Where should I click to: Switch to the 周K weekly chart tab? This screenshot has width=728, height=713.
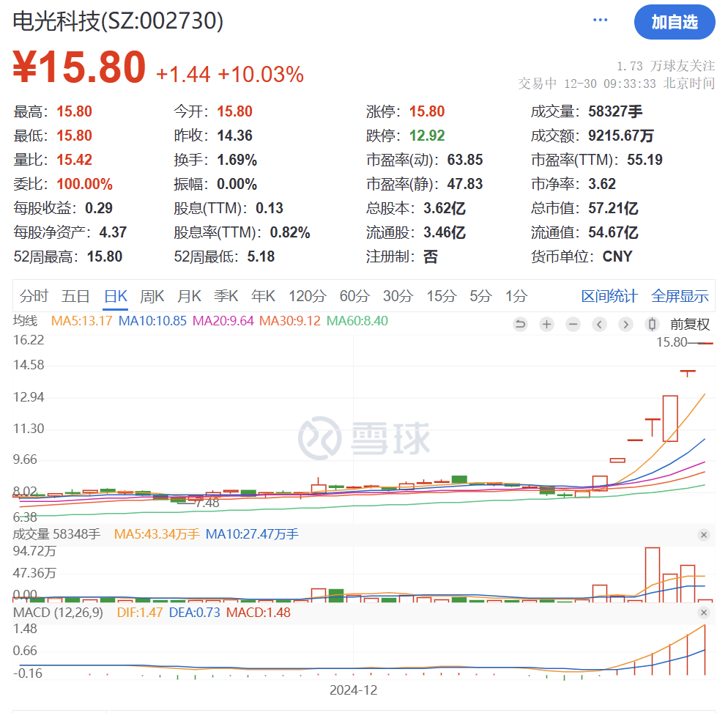click(151, 295)
